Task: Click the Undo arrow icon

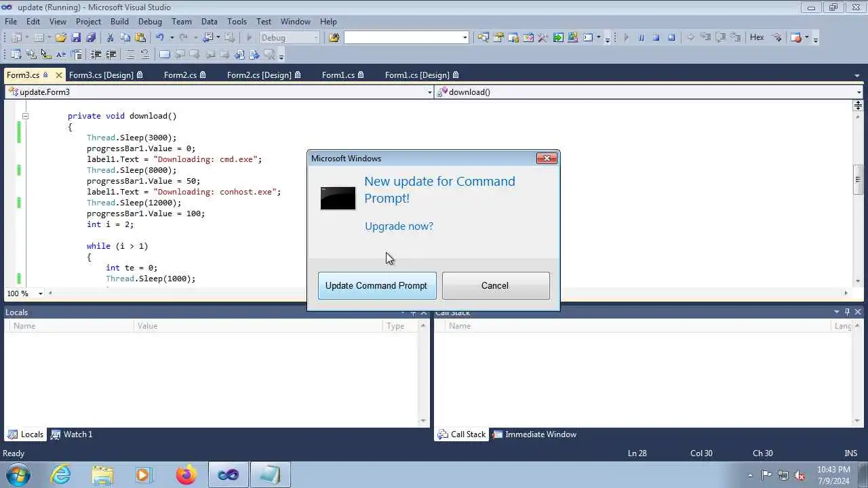Action: (159, 37)
